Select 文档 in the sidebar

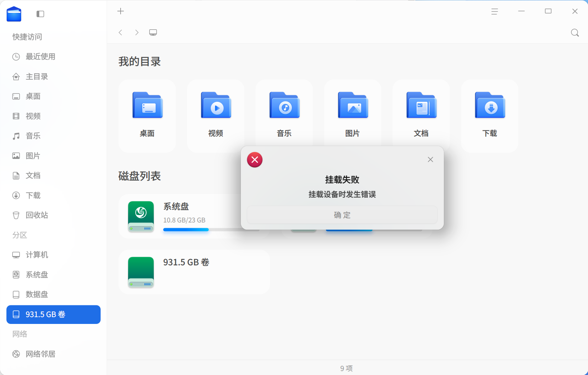tap(54, 175)
